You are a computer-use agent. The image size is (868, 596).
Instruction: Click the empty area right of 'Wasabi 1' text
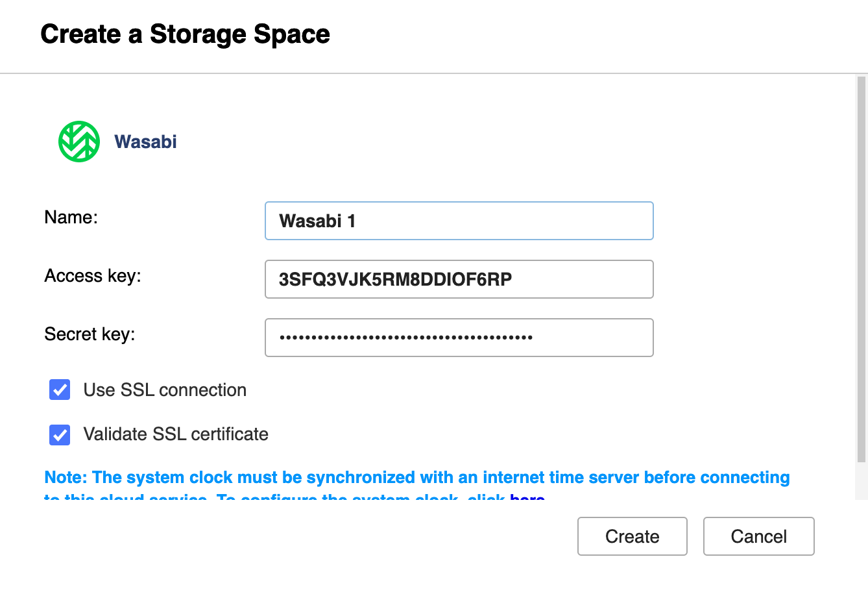503,221
